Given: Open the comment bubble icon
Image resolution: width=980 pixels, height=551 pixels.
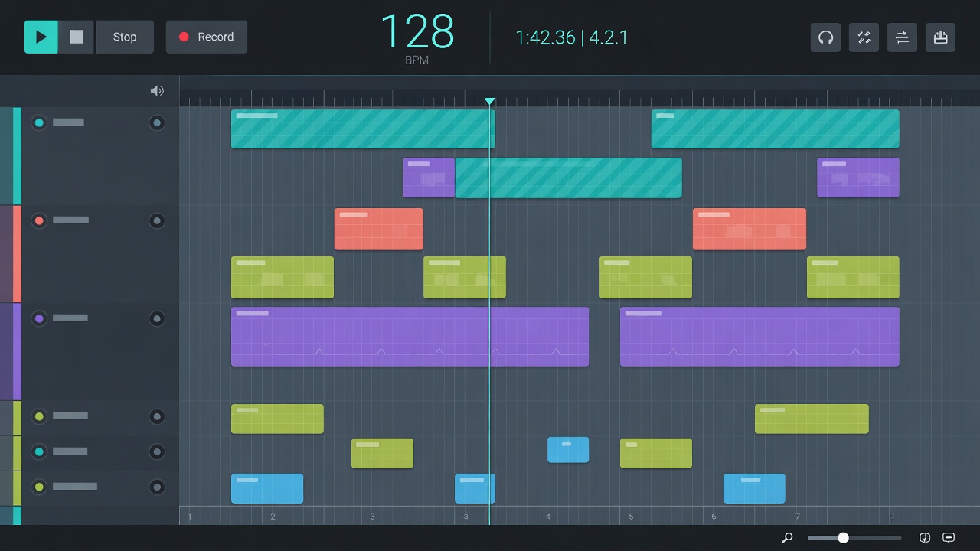Looking at the screenshot, I should click(x=949, y=538).
